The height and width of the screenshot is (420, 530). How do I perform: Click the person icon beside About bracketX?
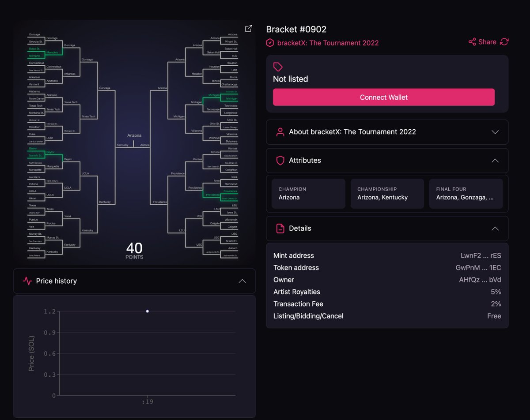pos(280,132)
